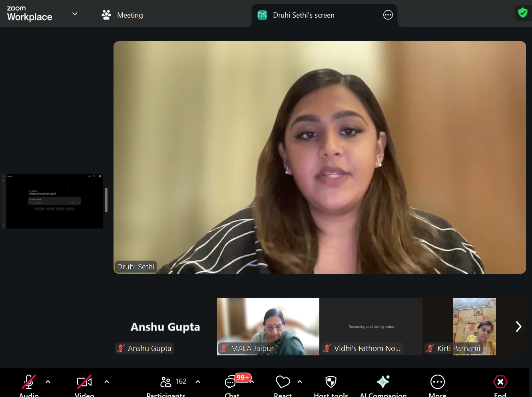This screenshot has width=532, height=397.
Task: Unmute the microphone Audio icon
Action: (28, 382)
